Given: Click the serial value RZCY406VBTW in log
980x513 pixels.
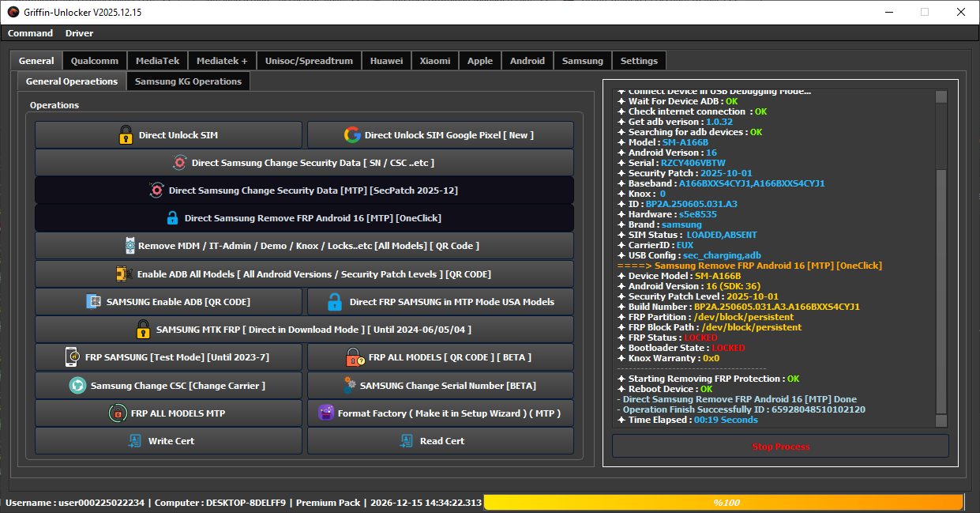Looking at the screenshot, I should 693,163.
